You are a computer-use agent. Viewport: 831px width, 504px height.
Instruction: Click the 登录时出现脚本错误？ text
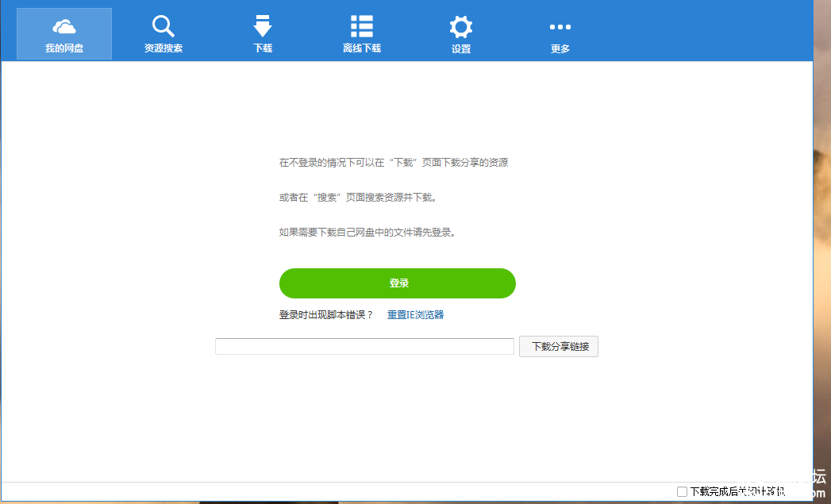(325, 315)
